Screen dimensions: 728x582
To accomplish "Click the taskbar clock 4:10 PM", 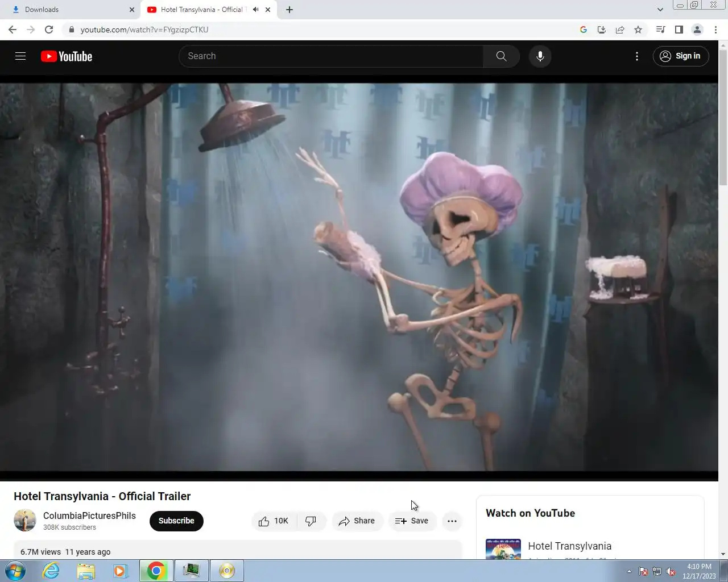I will (699, 567).
